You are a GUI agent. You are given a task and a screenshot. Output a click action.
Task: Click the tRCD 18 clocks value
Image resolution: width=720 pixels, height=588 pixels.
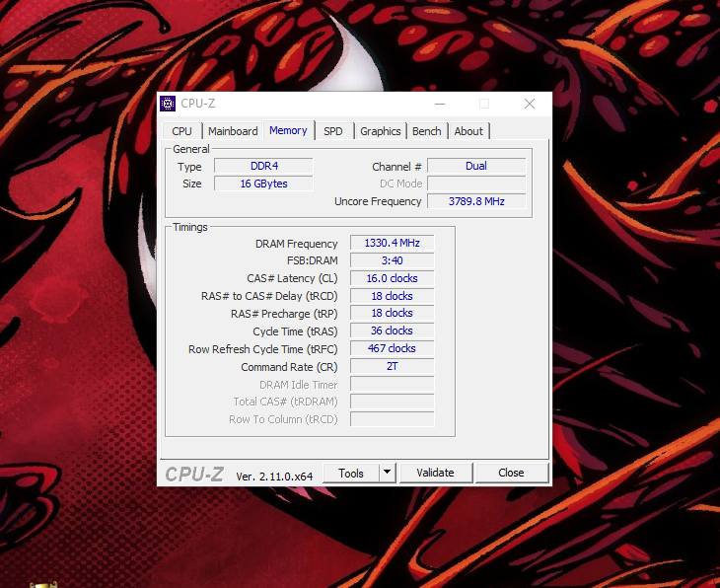point(393,296)
